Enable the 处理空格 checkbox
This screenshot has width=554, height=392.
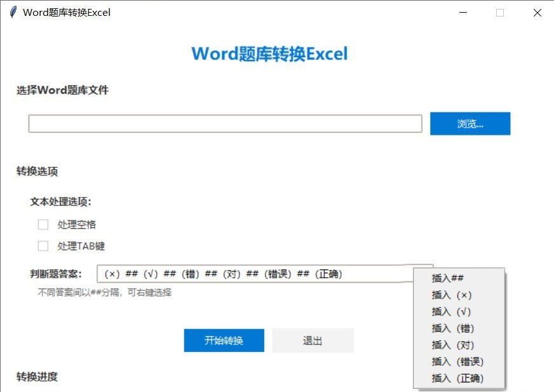[x=43, y=224]
